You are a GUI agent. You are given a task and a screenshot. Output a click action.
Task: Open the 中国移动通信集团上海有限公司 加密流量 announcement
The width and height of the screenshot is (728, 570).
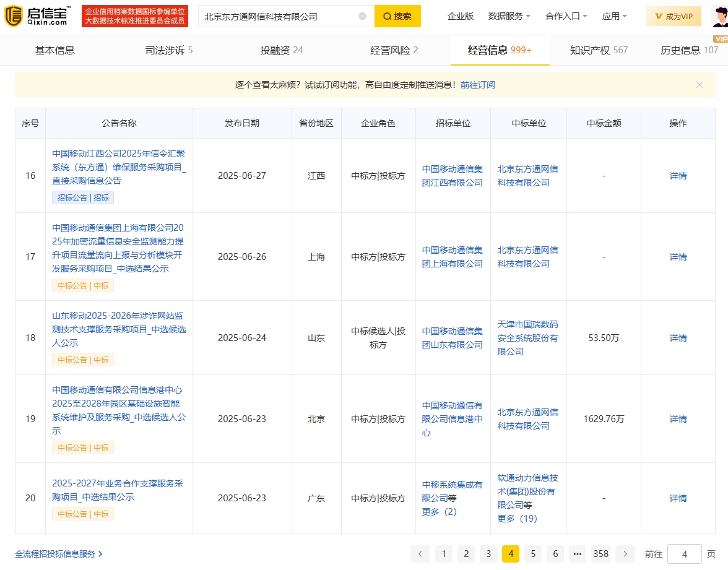pos(118,248)
